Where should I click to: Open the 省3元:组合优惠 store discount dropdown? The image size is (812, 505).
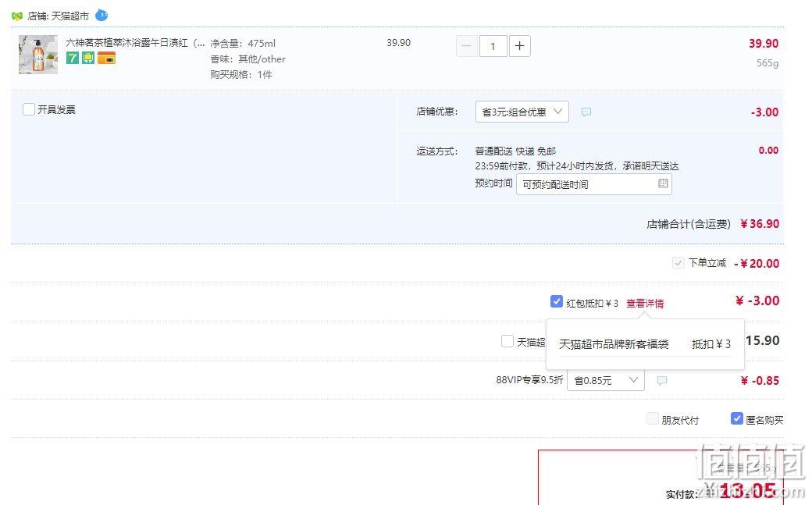522,112
